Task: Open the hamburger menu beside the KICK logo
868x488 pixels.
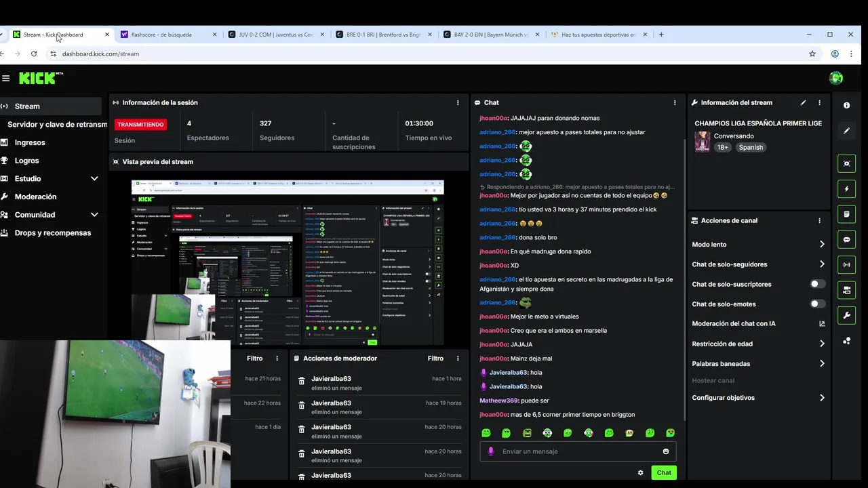Action: click(x=6, y=78)
